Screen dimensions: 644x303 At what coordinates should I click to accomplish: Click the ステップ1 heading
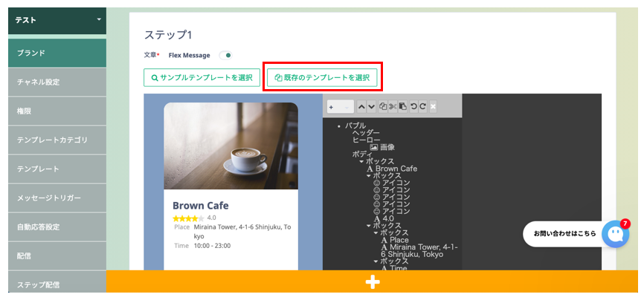tap(168, 35)
